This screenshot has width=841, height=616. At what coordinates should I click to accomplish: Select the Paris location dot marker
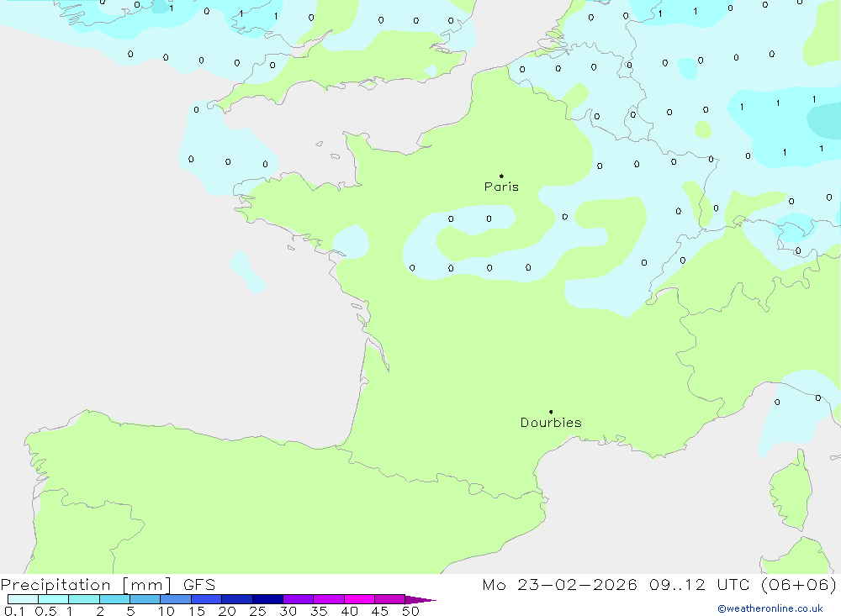501,176
